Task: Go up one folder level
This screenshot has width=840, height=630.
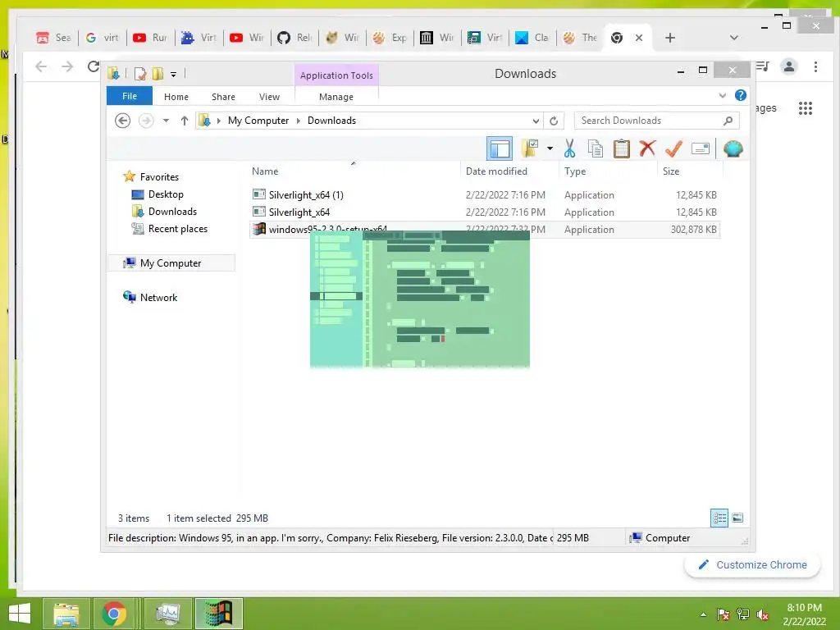Action: pos(185,121)
